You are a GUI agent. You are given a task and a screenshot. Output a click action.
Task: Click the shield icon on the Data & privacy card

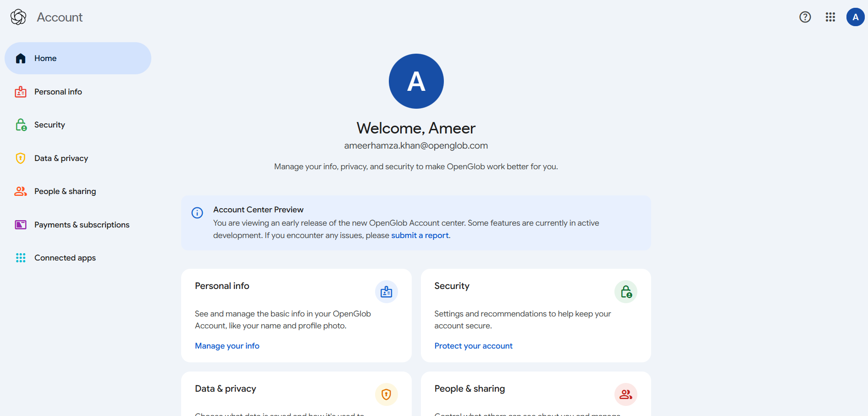click(386, 394)
